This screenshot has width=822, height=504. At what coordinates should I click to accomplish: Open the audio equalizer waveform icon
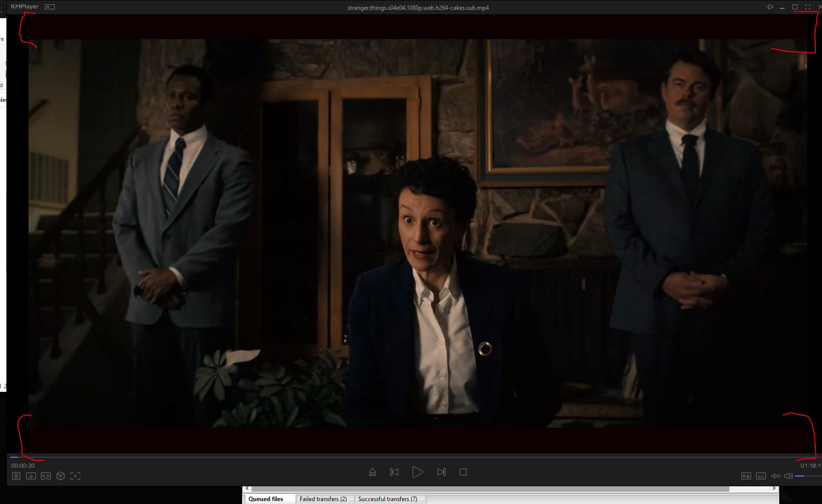click(x=776, y=476)
